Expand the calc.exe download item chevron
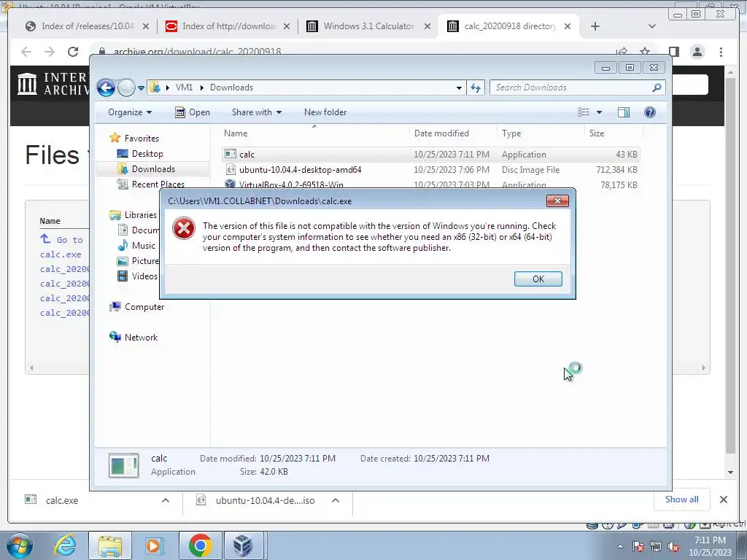 point(166,500)
